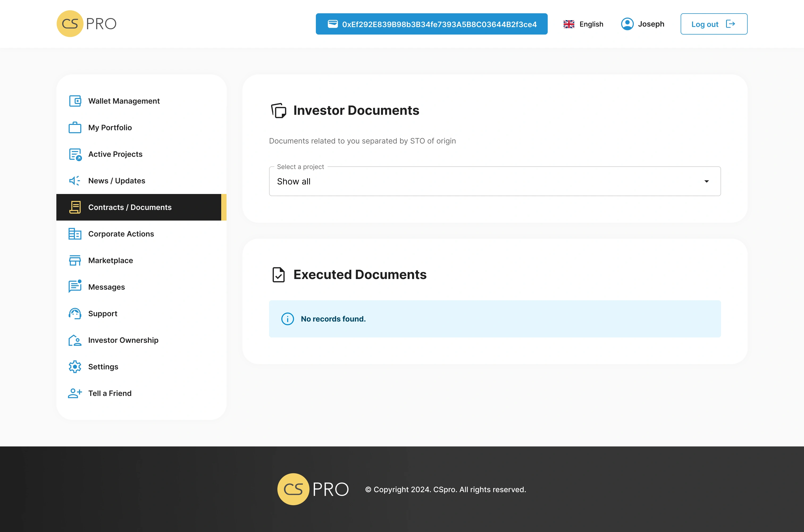
Task: Open the English language selector
Action: tap(583, 24)
